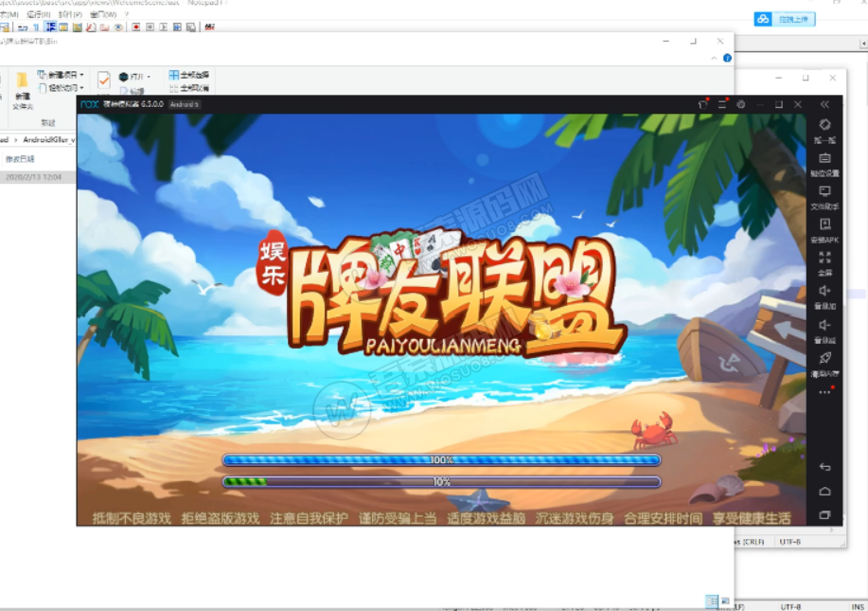
Task: Open the 窗口 menu in Notepad++
Action: click(x=104, y=14)
